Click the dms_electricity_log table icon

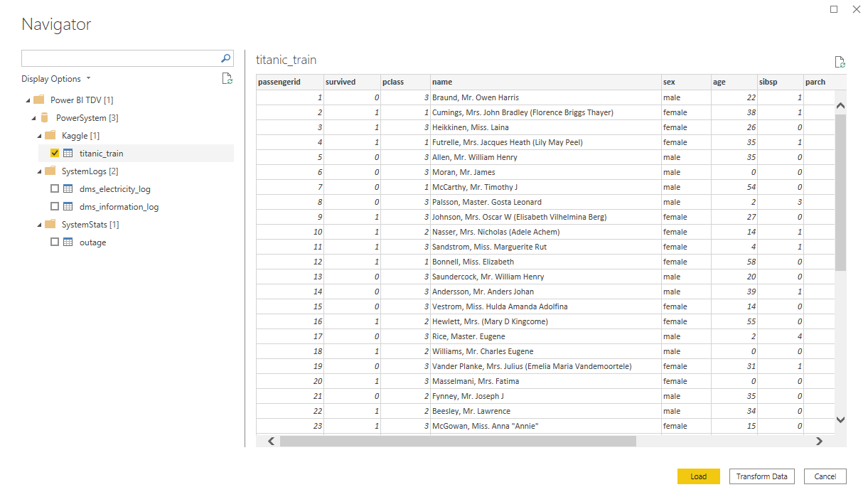(x=68, y=189)
